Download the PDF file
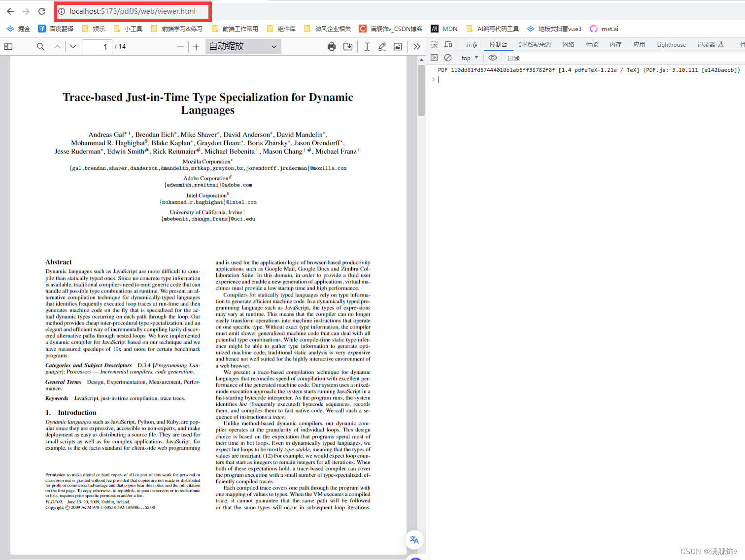This screenshot has height=560, width=745. [348, 46]
